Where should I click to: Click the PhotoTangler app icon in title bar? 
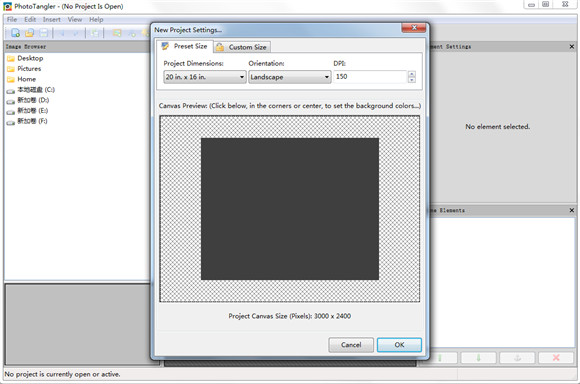coord(7,6)
